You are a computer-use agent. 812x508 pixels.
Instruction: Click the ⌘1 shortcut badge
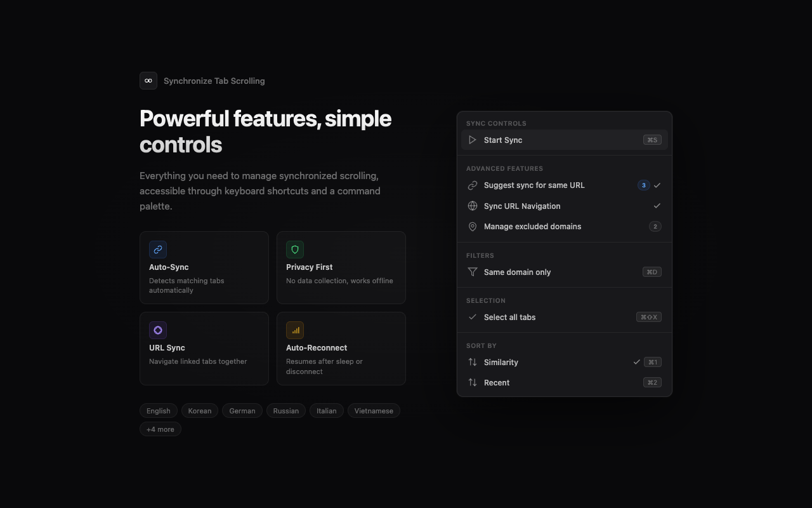[x=653, y=362]
